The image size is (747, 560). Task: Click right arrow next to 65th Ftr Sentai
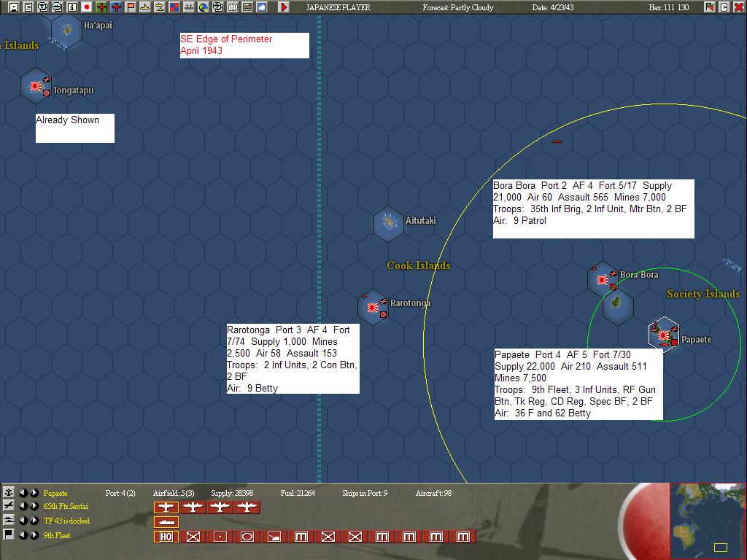click(34, 506)
